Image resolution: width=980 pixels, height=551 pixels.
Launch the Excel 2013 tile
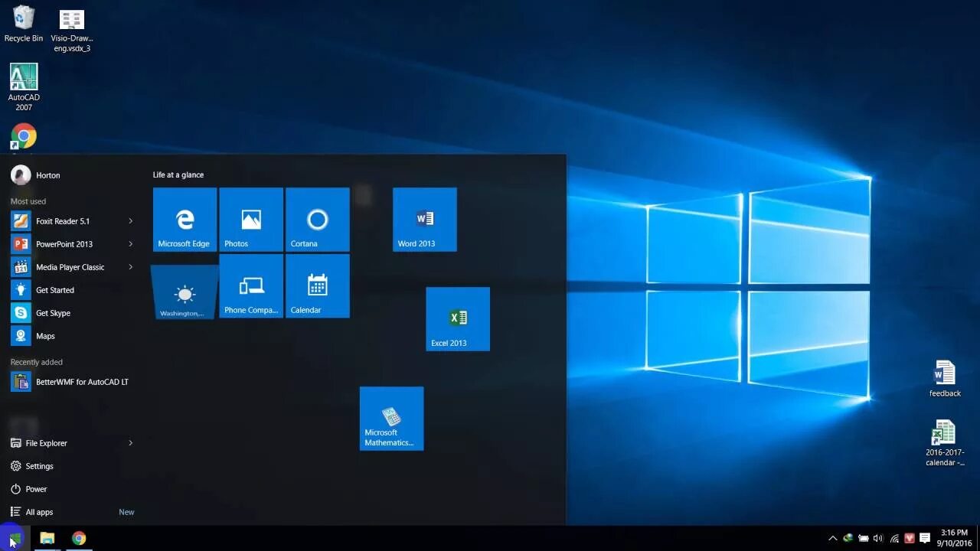[458, 319]
